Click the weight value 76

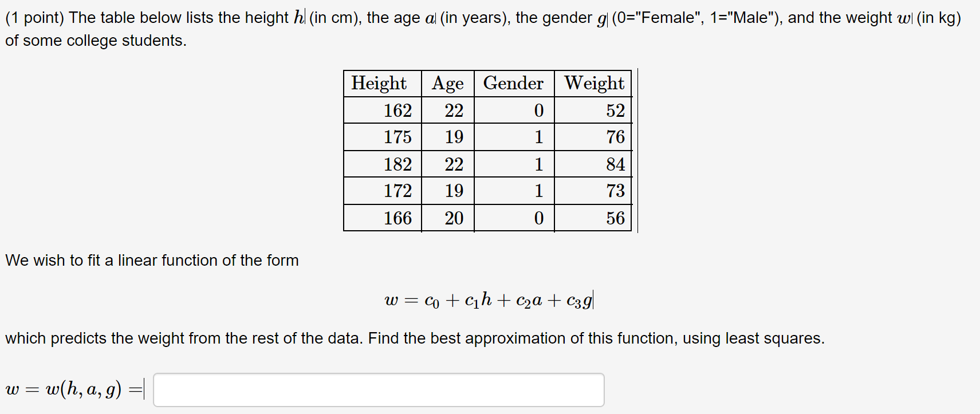tap(615, 137)
